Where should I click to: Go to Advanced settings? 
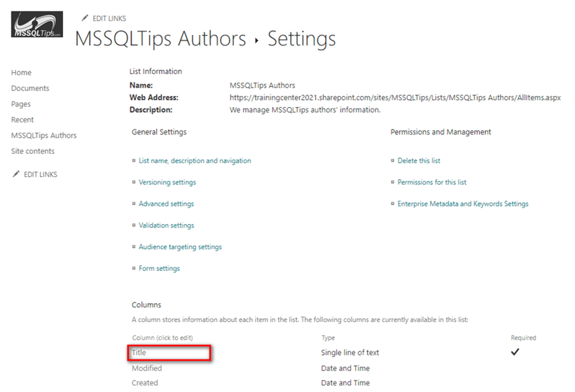click(x=166, y=204)
